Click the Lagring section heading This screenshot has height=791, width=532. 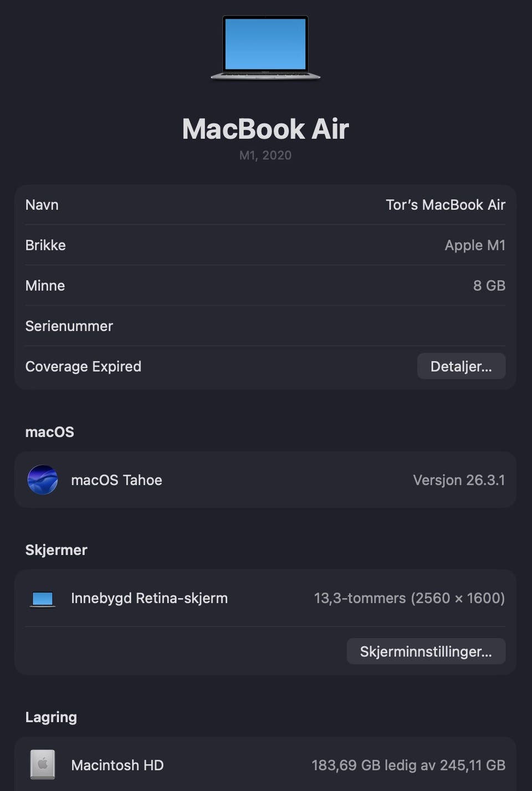51,717
